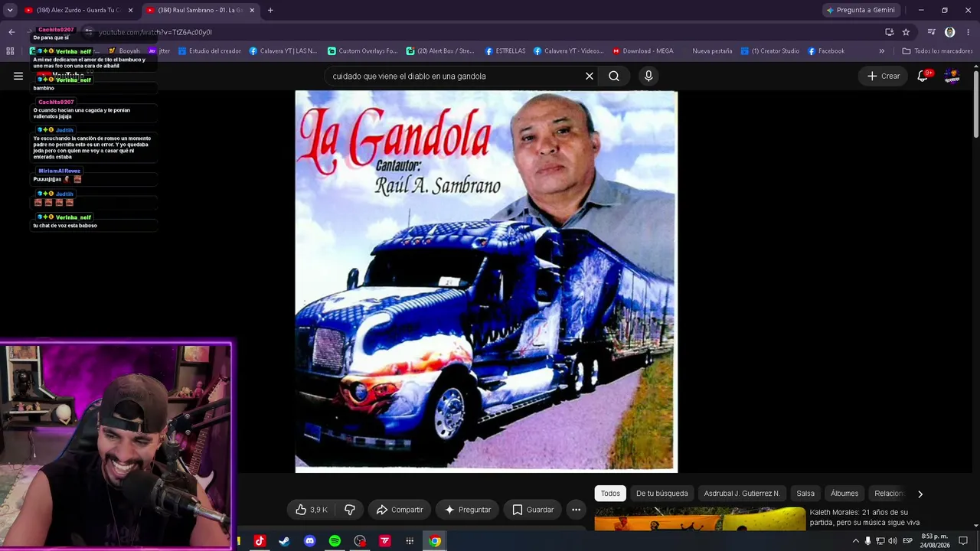Open the YouTube guide hamburger menu
This screenshot has width=980, height=551.
click(x=18, y=76)
